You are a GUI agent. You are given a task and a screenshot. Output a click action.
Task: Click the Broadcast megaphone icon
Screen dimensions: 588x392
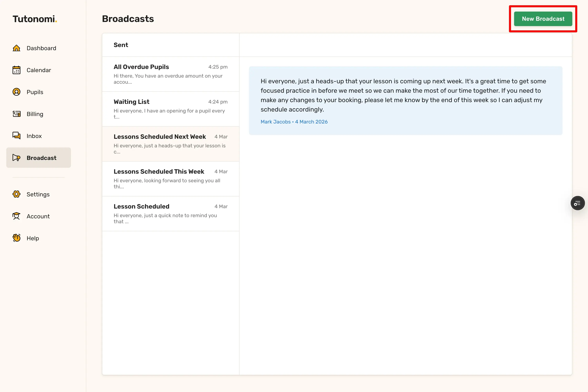16,158
